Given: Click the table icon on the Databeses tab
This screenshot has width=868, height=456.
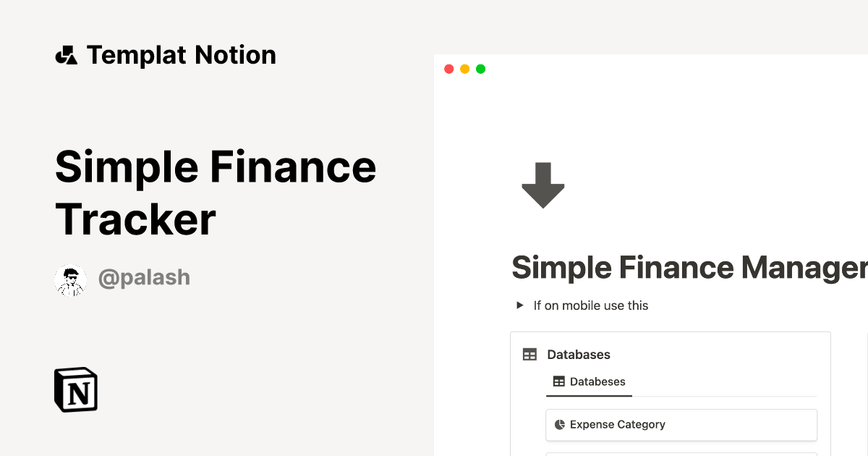Looking at the screenshot, I should tap(558, 381).
